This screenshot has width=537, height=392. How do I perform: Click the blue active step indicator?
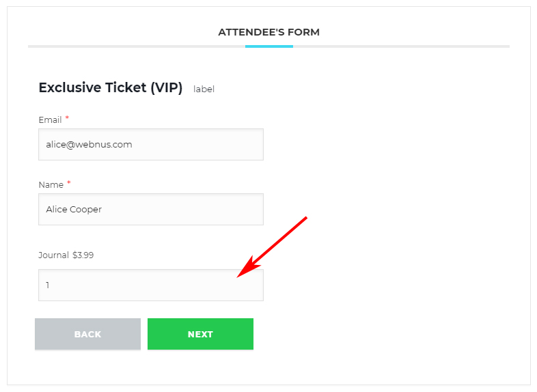pos(269,46)
